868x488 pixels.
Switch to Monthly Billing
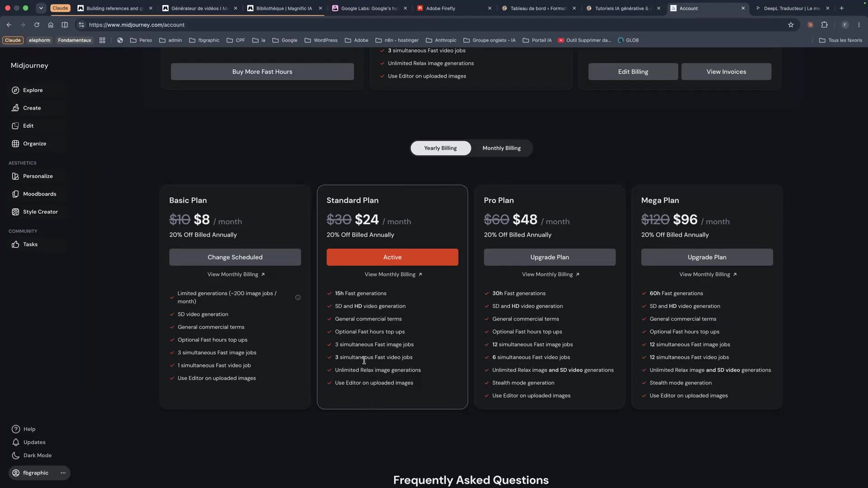(501, 148)
